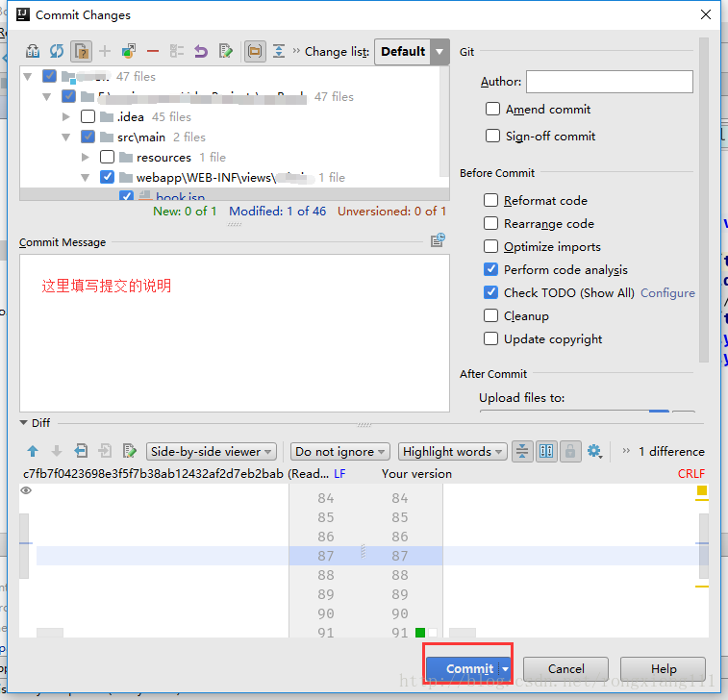The width and height of the screenshot is (728, 700).
Task: Click the Move to another changelist icon
Action: tap(129, 51)
